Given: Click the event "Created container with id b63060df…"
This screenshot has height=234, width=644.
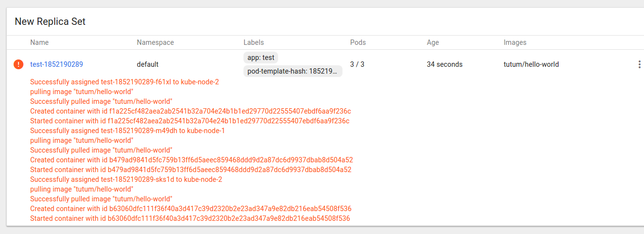Looking at the screenshot, I should [191, 209].
